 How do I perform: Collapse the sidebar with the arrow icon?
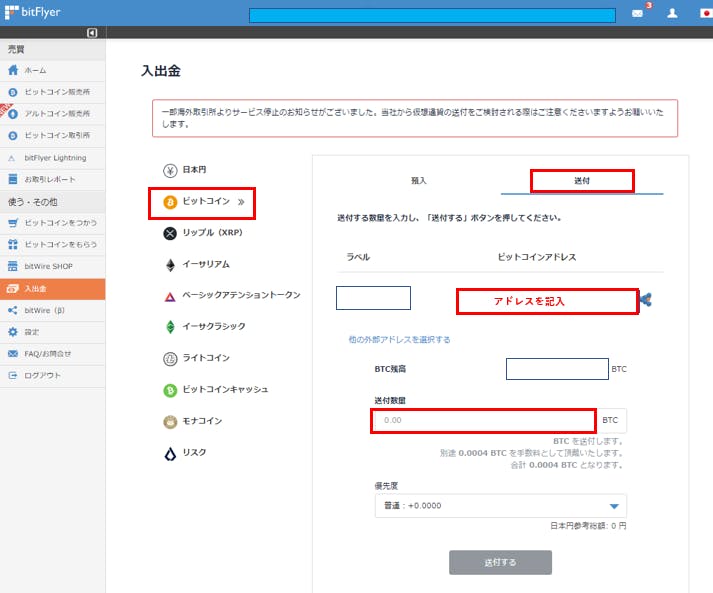coord(92,33)
